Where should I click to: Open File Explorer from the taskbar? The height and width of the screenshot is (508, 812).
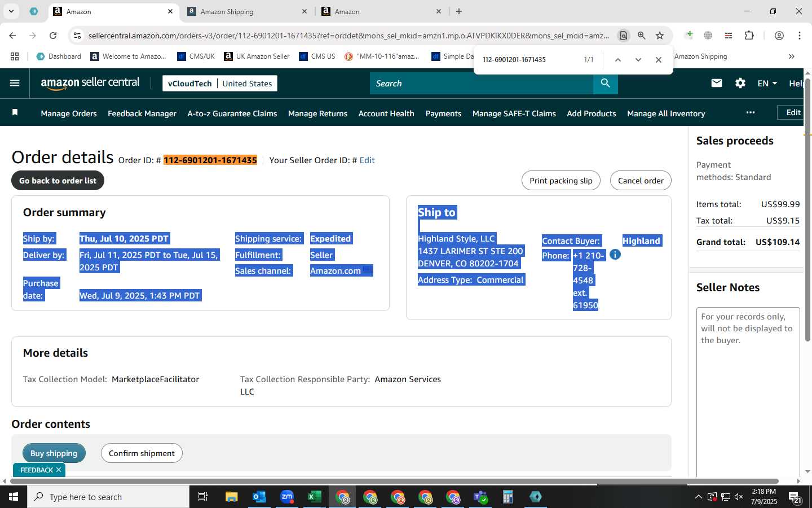[x=232, y=497]
